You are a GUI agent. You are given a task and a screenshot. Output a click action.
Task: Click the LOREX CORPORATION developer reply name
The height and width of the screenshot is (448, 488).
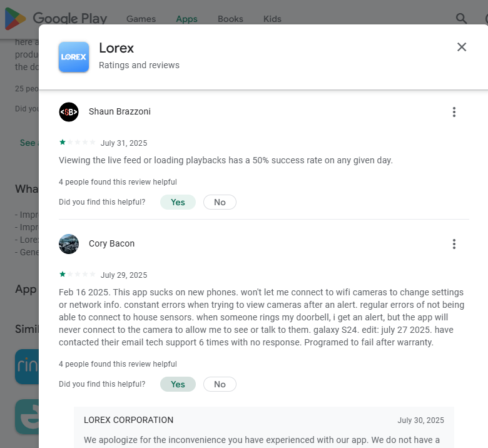[x=128, y=420]
